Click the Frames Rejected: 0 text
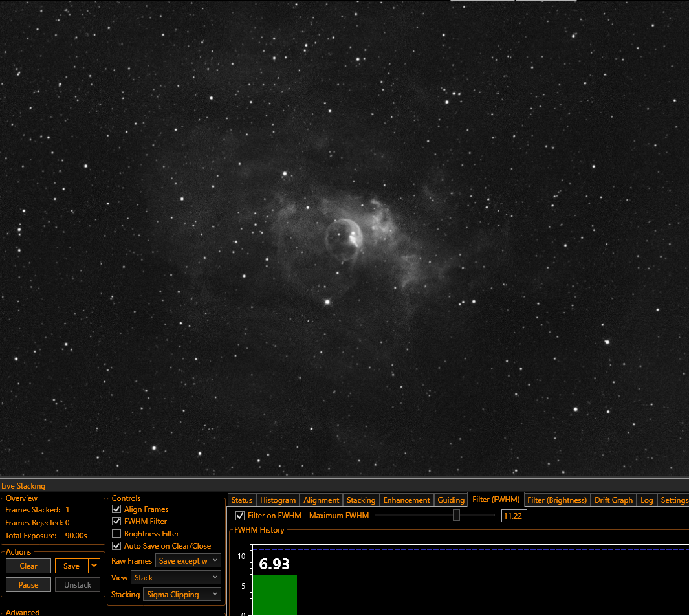The image size is (689, 616). coord(38,523)
